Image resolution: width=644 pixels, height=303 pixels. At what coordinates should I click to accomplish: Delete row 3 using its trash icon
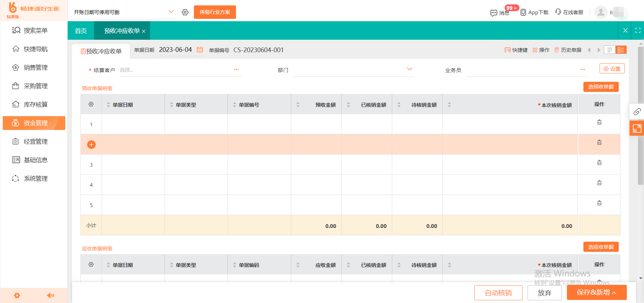(x=599, y=162)
